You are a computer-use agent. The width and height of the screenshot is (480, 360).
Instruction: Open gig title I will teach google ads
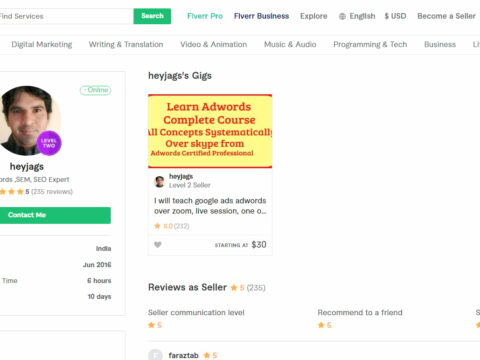[x=210, y=206]
